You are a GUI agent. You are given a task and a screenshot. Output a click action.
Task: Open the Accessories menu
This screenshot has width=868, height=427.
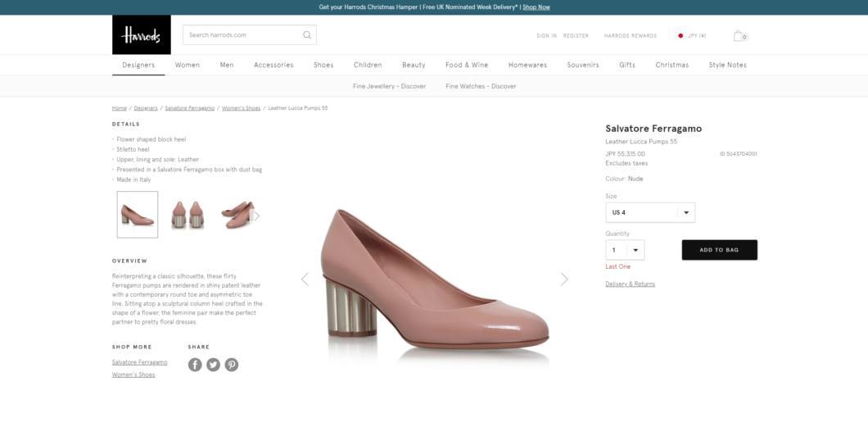click(x=274, y=65)
